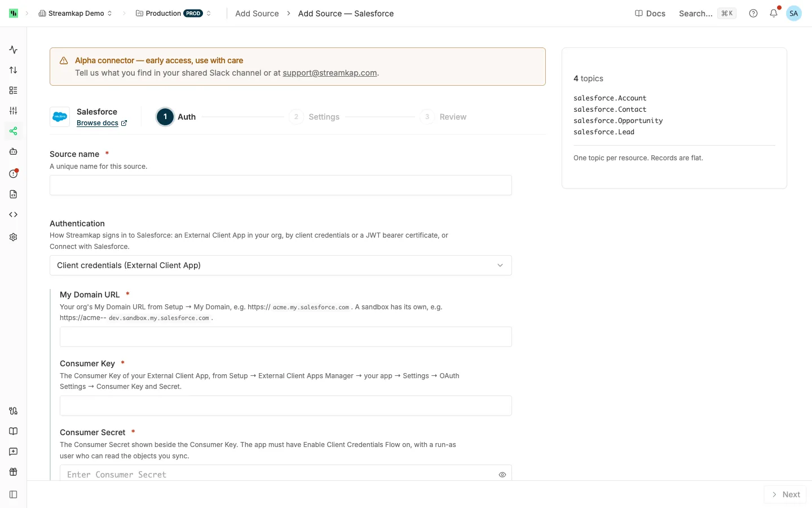
Task: Open the green share-nodes sidebar icon
Action: (x=14, y=131)
